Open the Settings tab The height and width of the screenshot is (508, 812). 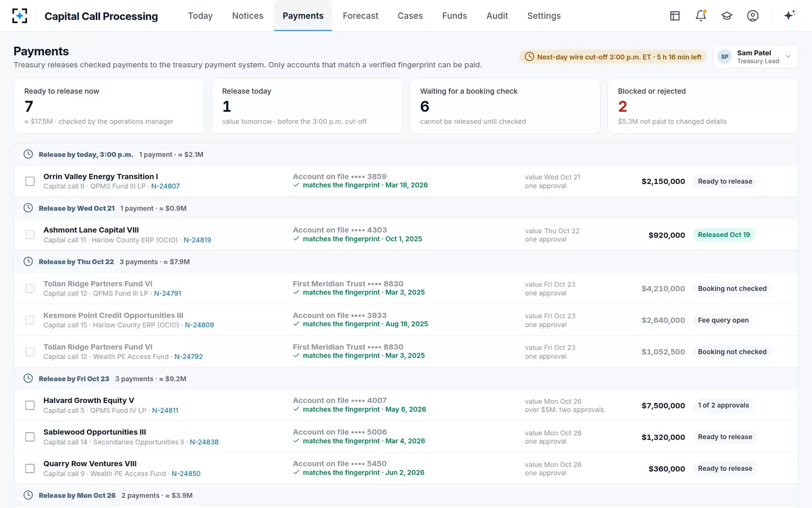(x=544, y=16)
